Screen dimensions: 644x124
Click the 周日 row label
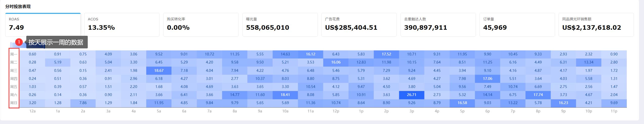click(14, 103)
